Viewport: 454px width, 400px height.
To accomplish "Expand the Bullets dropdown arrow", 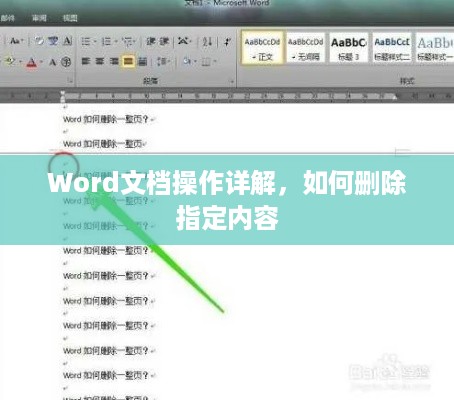I will coord(95,42).
